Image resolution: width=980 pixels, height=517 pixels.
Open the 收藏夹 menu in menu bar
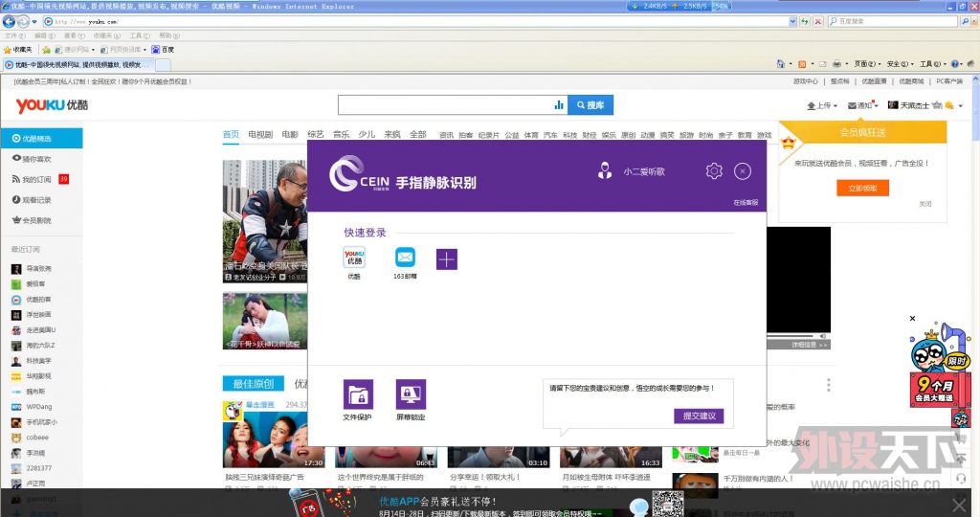pos(107,35)
